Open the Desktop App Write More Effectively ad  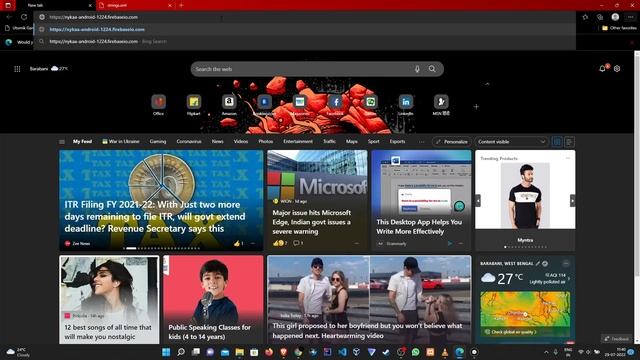[421, 200]
